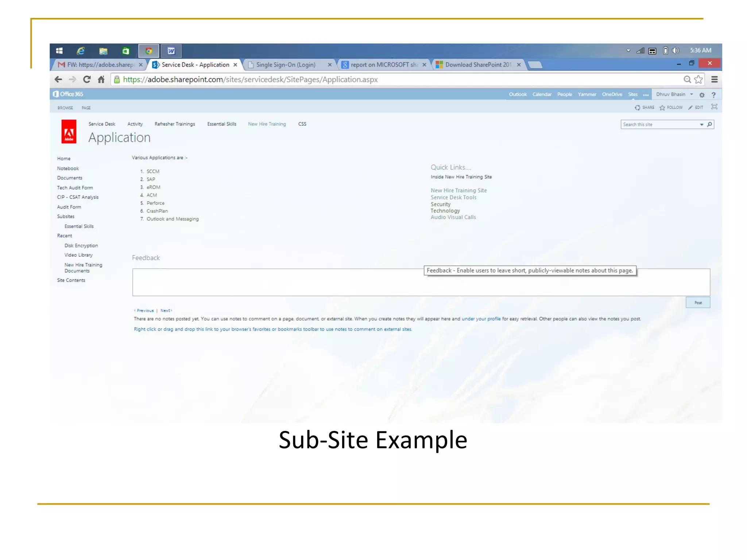Open the BROWSE ribbon tab
Viewport: 747px width, 560px height.
(x=65, y=108)
